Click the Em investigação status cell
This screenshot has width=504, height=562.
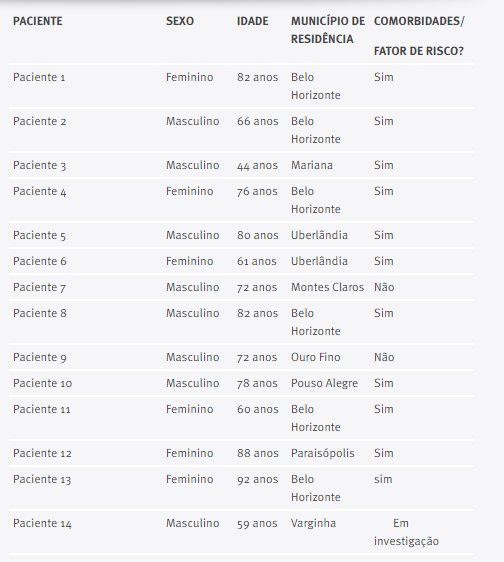[x=406, y=532]
